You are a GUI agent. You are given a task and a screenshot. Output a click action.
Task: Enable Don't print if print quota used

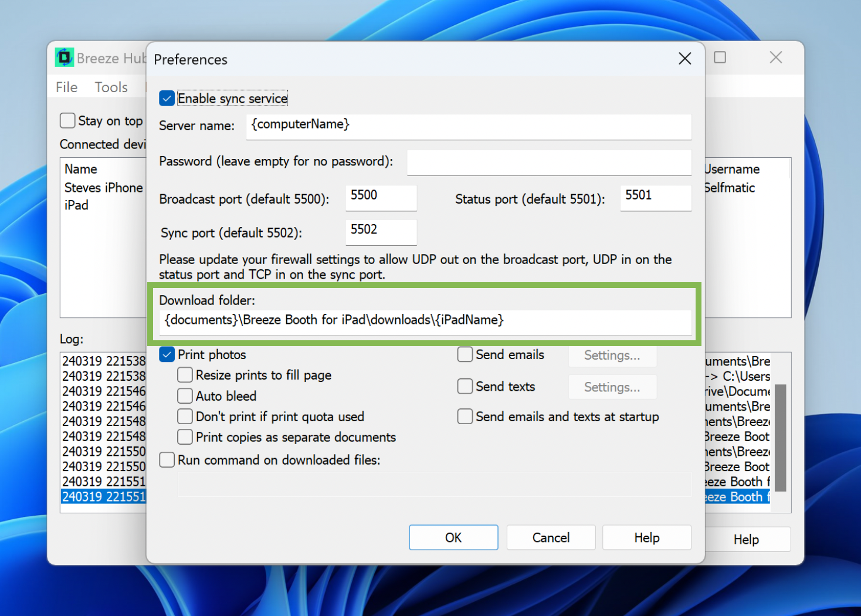pyautogui.click(x=185, y=417)
